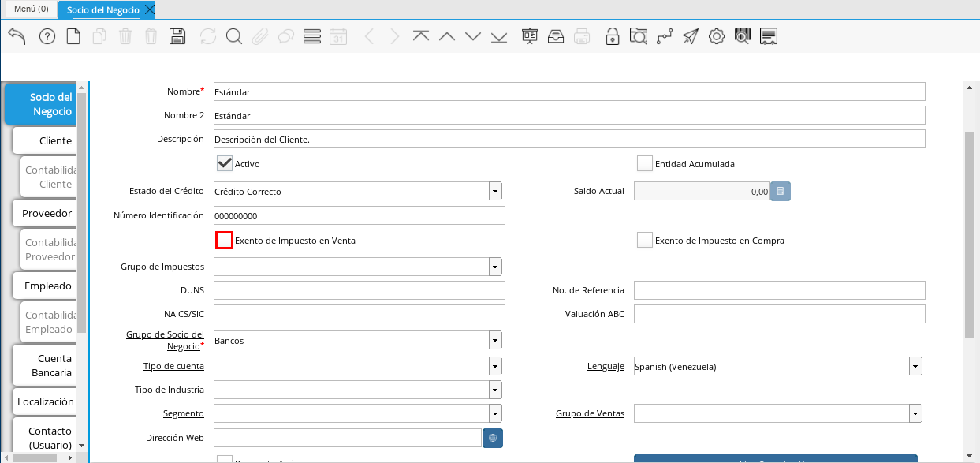The image size is (980, 463).
Task: Jump to the last record arrow icon
Action: tap(499, 36)
